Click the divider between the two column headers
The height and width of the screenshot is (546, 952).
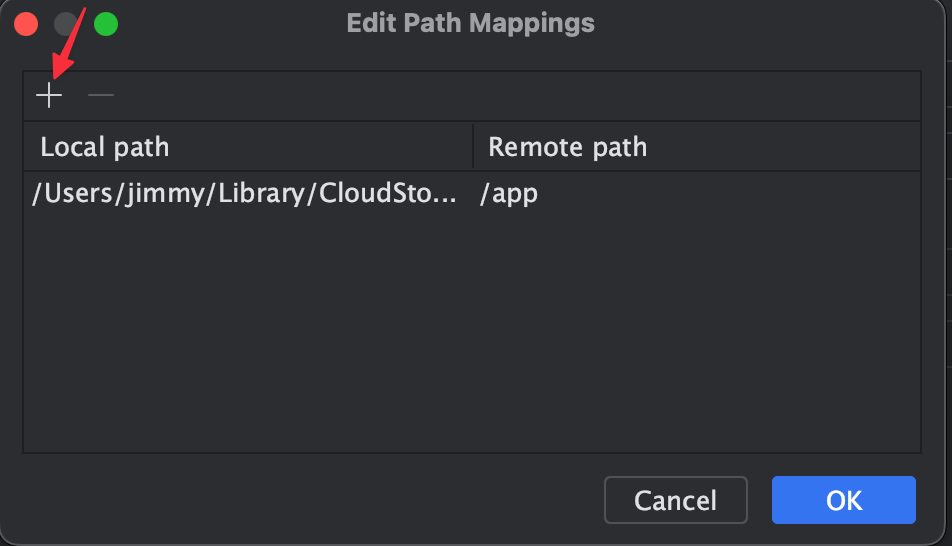coord(473,147)
